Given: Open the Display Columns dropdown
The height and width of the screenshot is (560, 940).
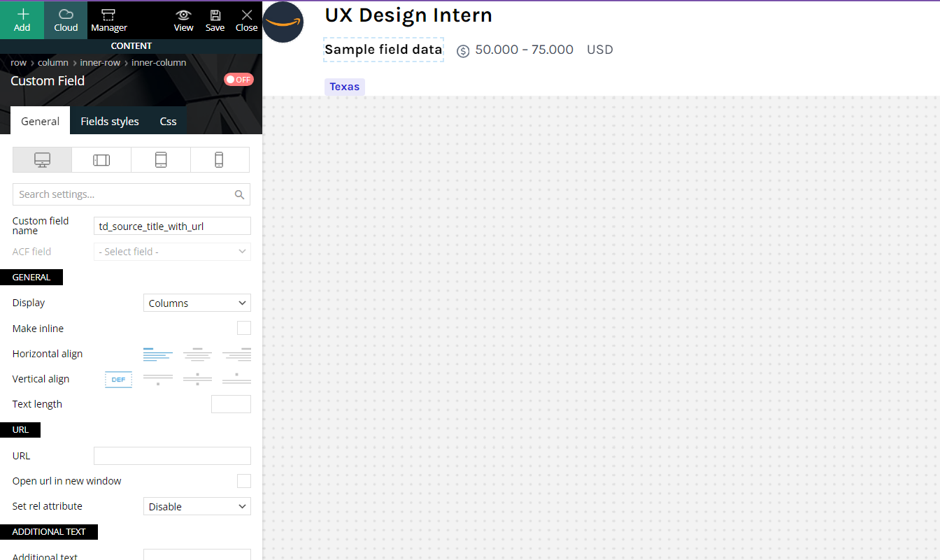Looking at the screenshot, I should [197, 303].
